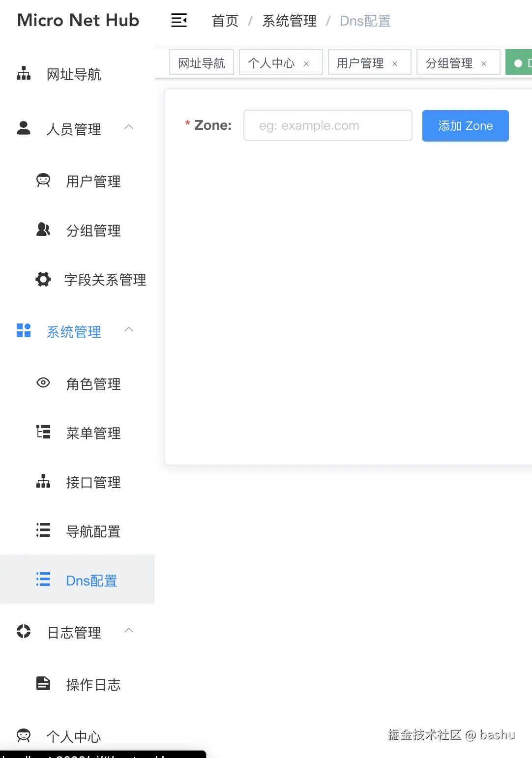Collapse the 人员管理 section
Viewport: 532px width, 758px height.
coord(129,127)
